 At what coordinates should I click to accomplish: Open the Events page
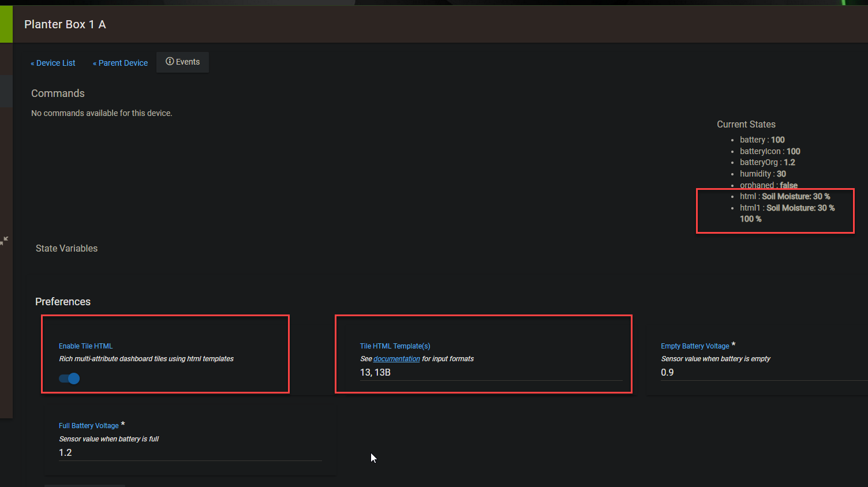click(183, 62)
